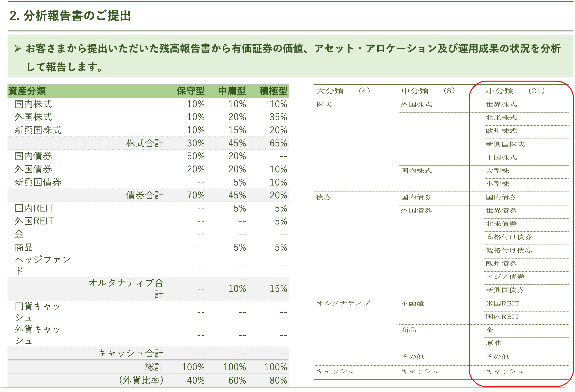Click 中国株式 in the 小分類 column

coord(501,157)
